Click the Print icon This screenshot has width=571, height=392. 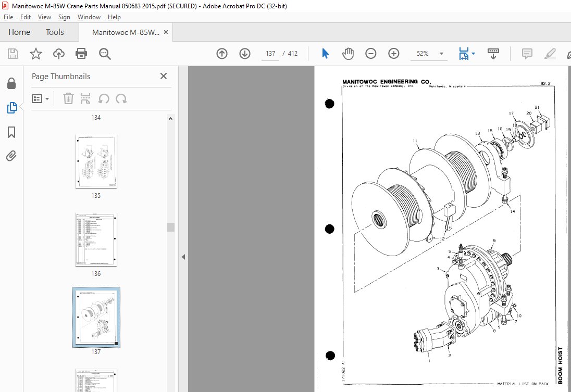click(x=81, y=54)
